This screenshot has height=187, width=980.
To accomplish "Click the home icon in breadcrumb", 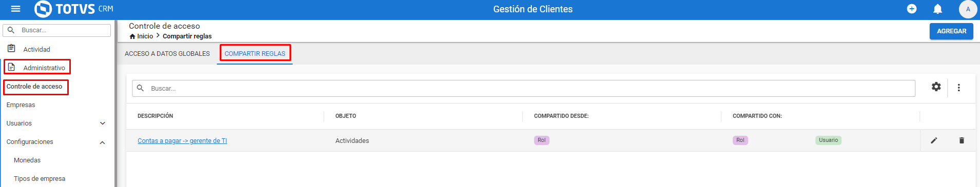I will click(x=132, y=36).
